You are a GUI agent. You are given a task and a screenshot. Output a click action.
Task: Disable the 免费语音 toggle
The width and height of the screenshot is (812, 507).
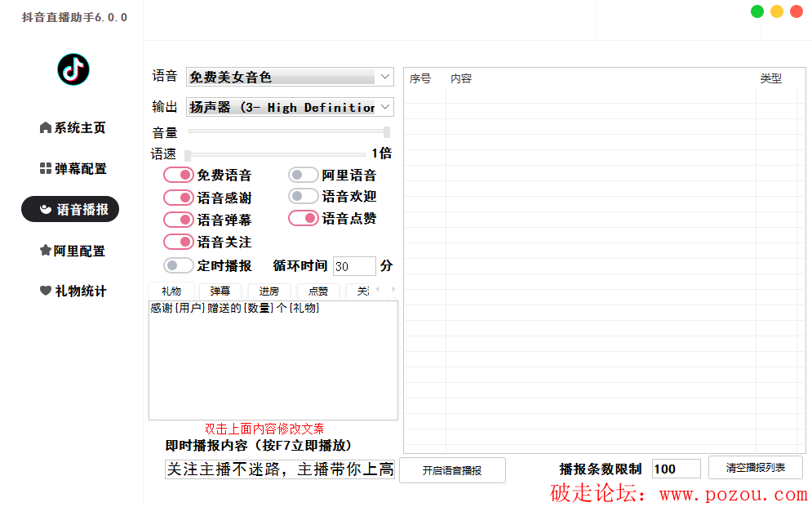[x=179, y=175]
